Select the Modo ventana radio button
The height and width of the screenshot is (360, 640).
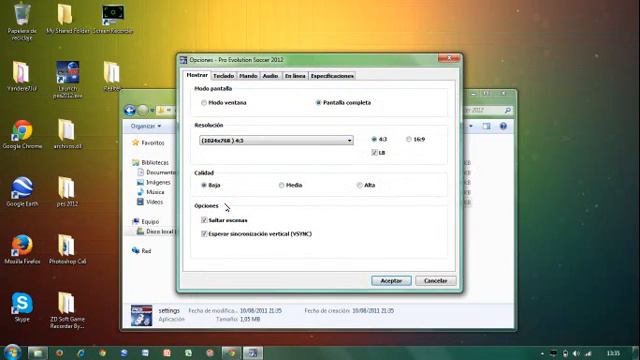[x=204, y=103]
